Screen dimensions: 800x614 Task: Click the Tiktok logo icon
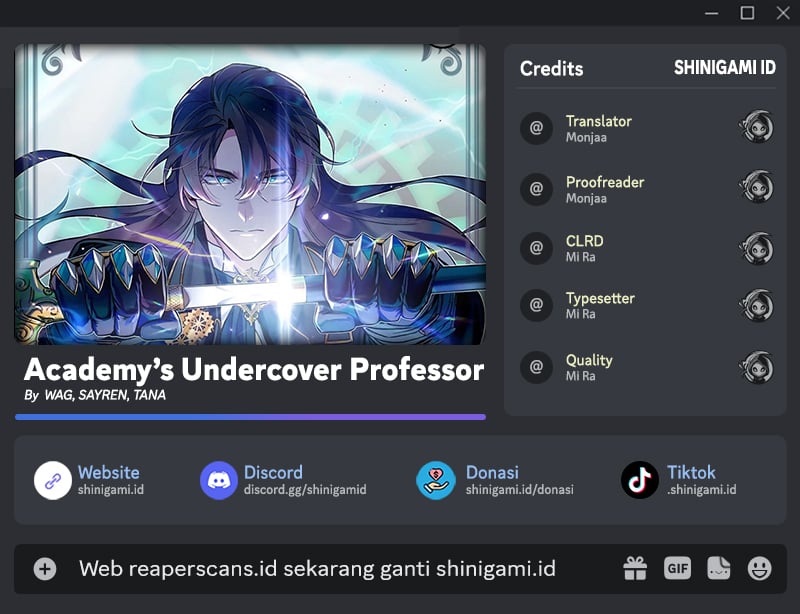point(640,480)
